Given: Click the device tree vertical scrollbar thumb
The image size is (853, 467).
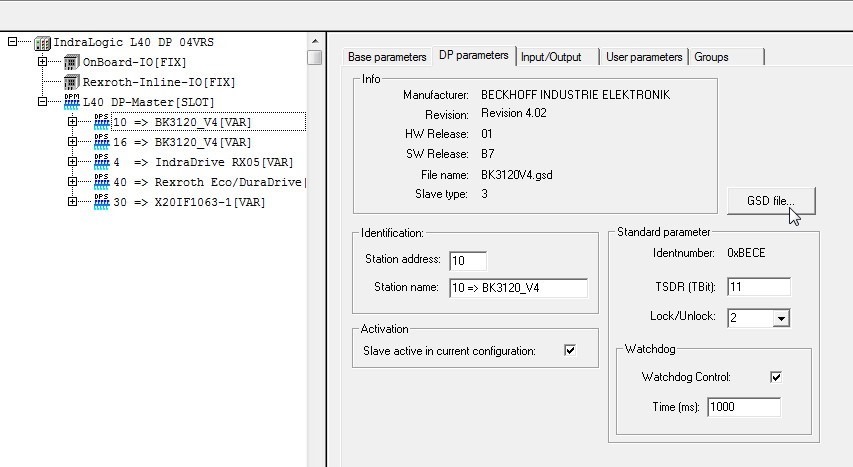Looking at the screenshot, I should 315,57.
